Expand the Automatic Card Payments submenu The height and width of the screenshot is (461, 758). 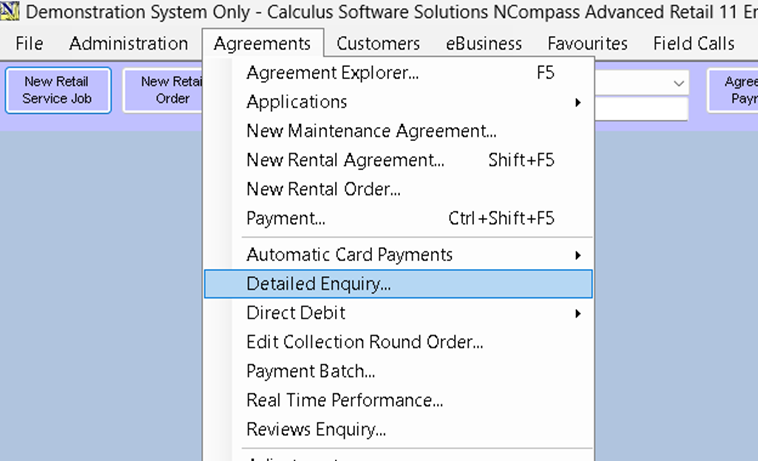pyautogui.click(x=349, y=255)
